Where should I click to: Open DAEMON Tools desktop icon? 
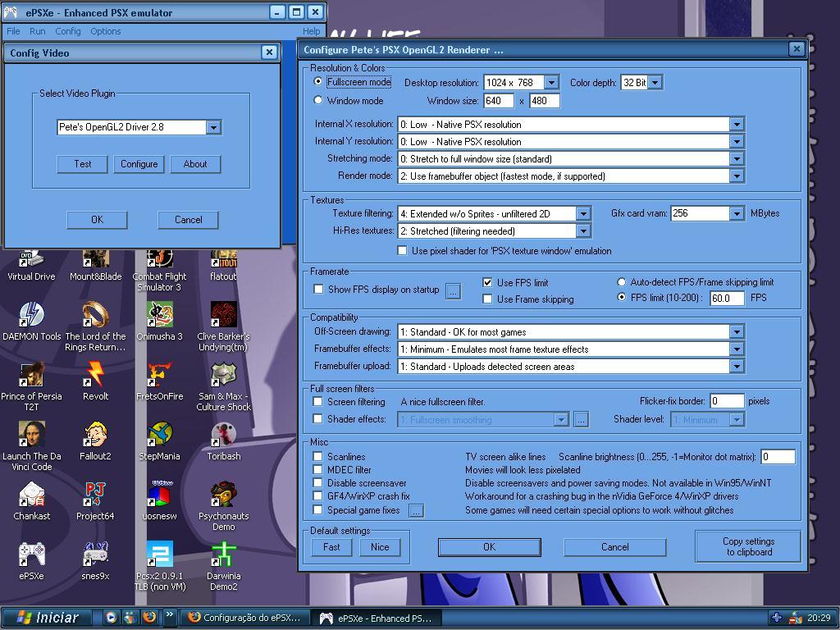point(32,322)
